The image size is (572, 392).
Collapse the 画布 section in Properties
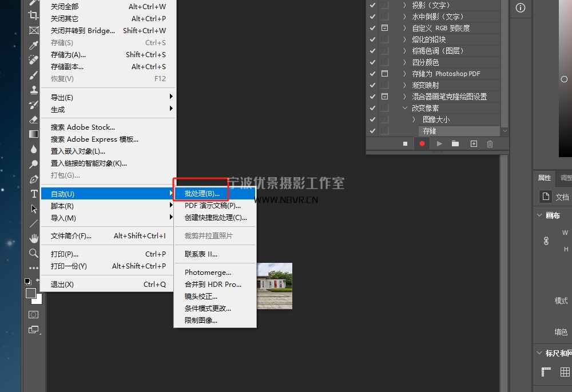click(x=539, y=215)
